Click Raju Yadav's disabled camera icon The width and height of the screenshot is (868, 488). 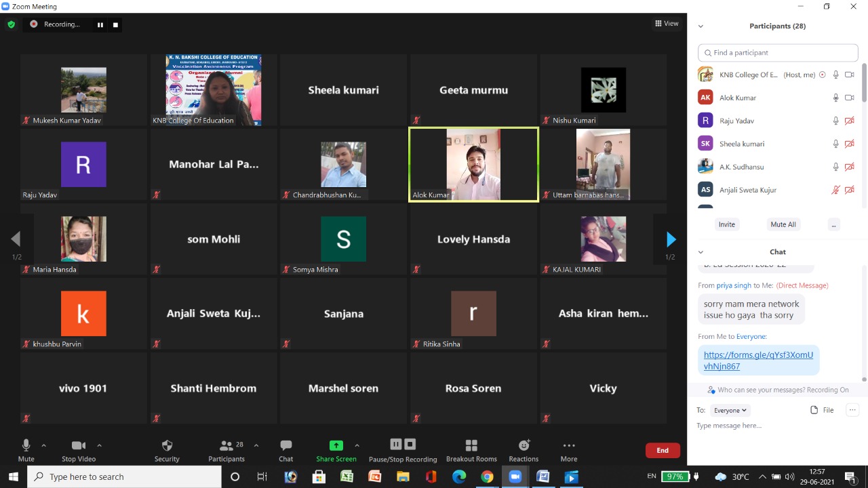point(849,121)
